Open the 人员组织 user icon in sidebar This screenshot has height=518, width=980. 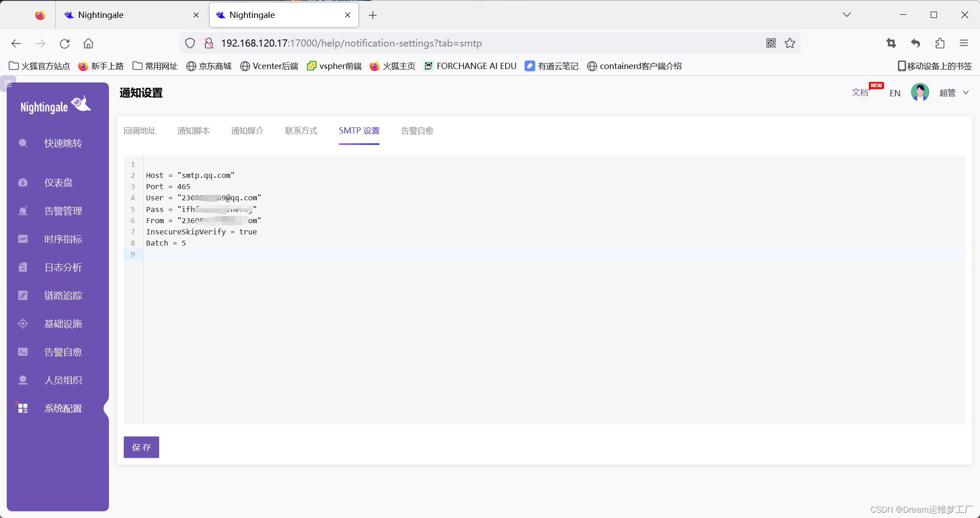[x=23, y=380]
